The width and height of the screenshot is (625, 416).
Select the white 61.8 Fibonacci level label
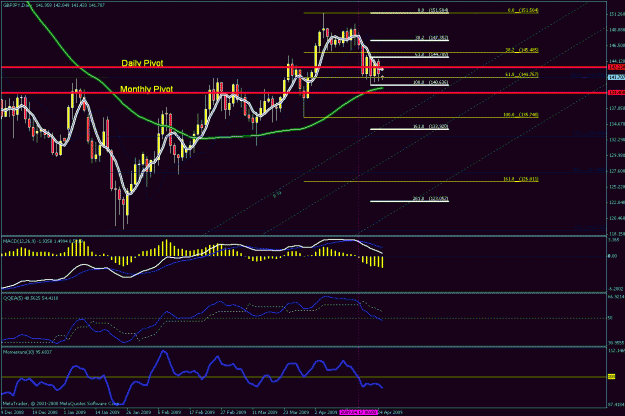(432, 55)
